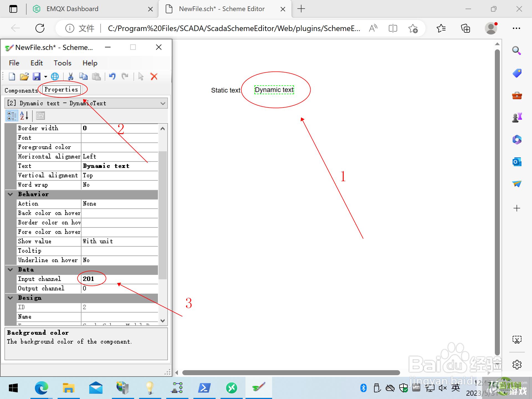Click the Undo toolbar icon
This screenshot has width=532, height=399.
click(x=112, y=76)
